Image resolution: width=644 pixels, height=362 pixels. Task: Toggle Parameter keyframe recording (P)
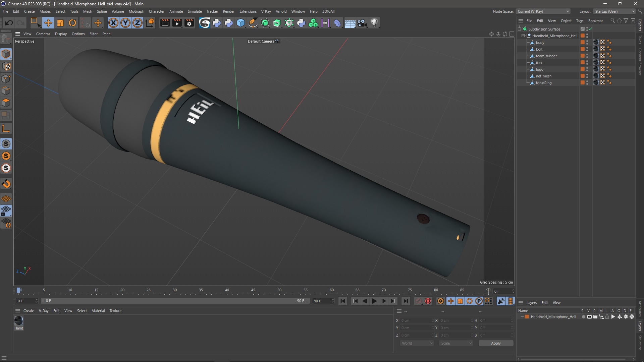(x=479, y=301)
